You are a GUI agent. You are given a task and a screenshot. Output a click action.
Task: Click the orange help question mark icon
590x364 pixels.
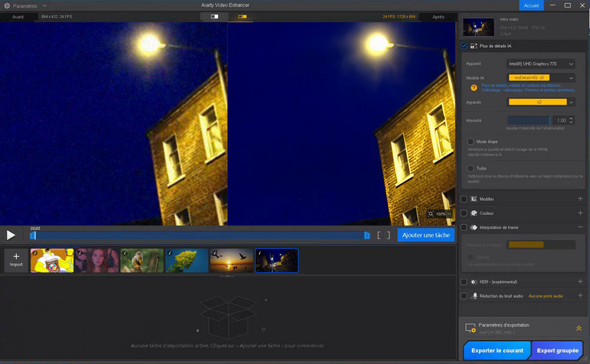(x=473, y=88)
